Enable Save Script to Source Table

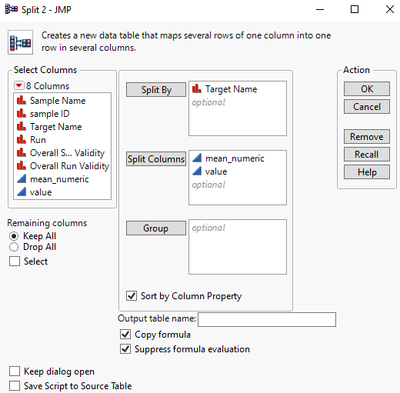14,386
